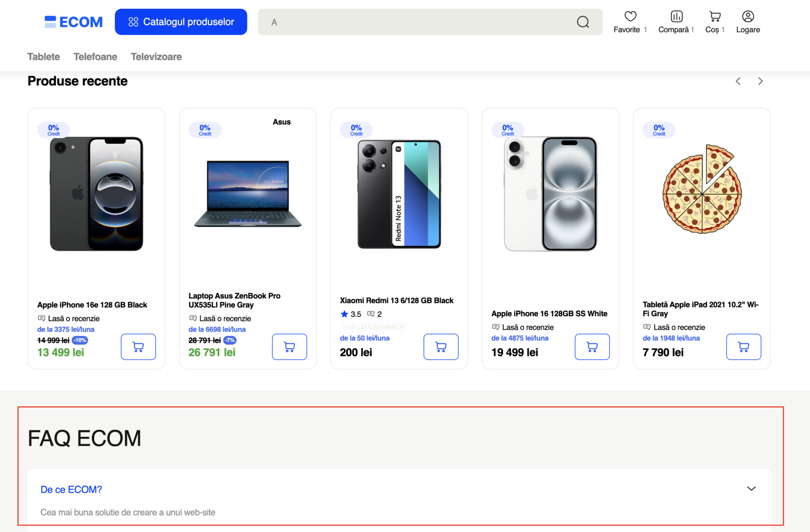Viewport: 810px width, 532px height.
Task: Open the Compară comparison icon
Action: (676, 17)
